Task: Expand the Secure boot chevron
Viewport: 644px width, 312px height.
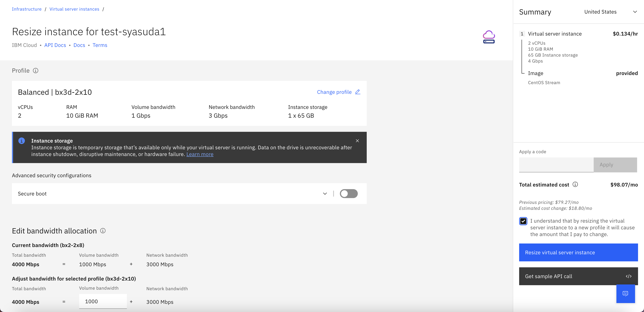Action: coord(325,194)
